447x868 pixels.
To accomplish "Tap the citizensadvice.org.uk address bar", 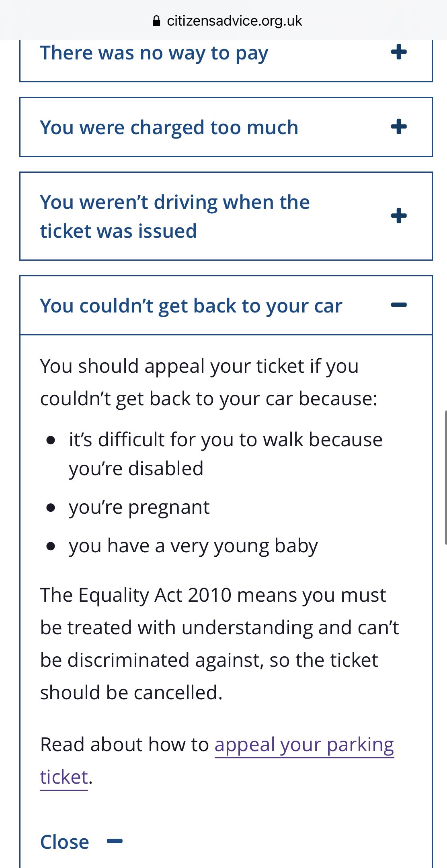I will coord(234,21).
